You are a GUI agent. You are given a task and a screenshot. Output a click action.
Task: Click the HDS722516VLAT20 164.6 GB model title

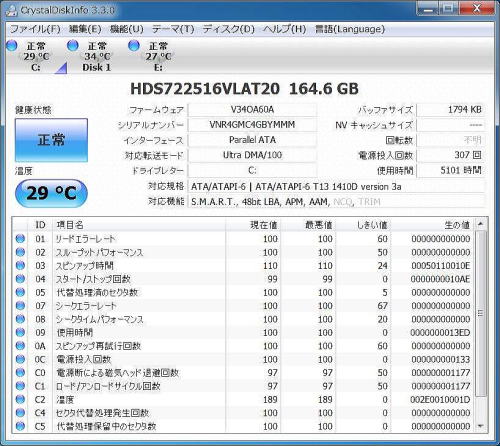[x=244, y=89]
